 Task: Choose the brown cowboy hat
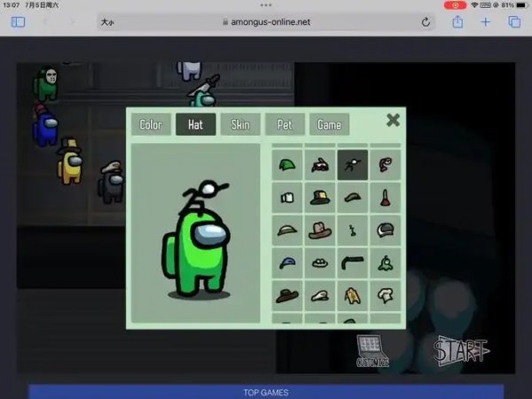319,231
